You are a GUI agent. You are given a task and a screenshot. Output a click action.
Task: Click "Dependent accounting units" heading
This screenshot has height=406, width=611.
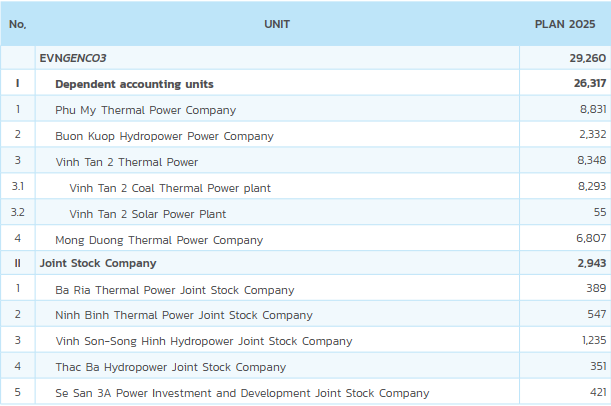pos(134,84)
